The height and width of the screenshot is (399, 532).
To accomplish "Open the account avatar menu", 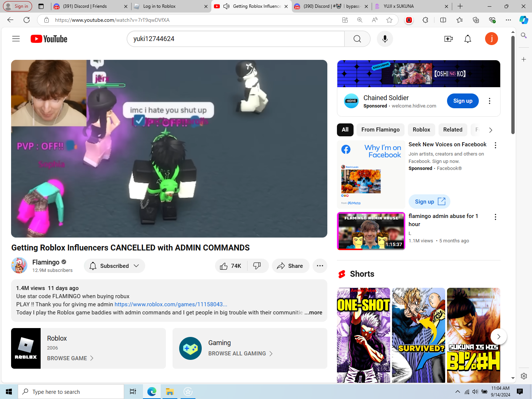I will 491,39.
